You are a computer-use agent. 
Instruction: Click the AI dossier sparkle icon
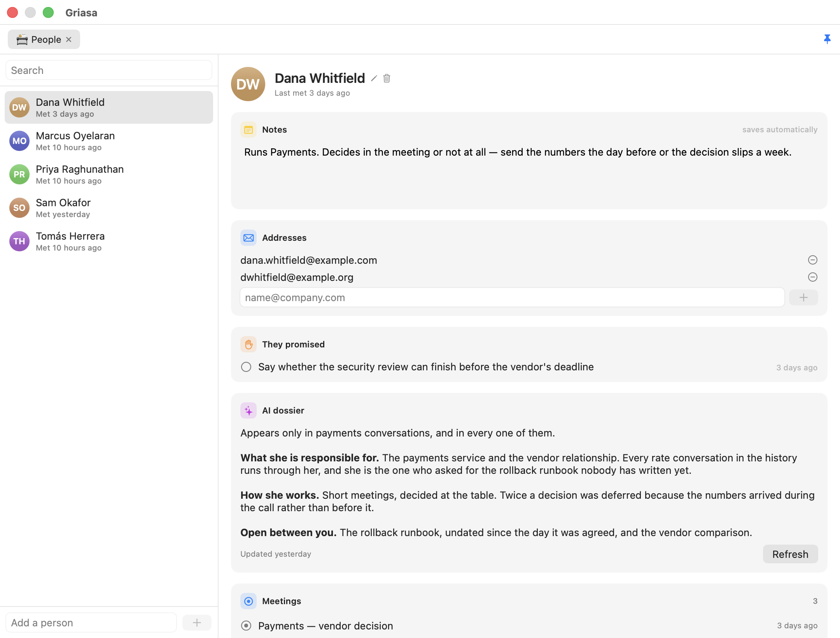(248, 410)
